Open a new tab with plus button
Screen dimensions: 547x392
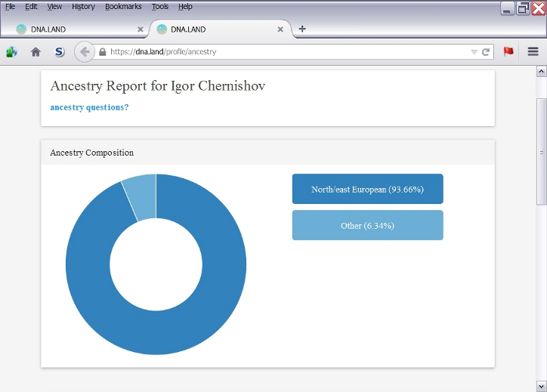coord(302,29)
